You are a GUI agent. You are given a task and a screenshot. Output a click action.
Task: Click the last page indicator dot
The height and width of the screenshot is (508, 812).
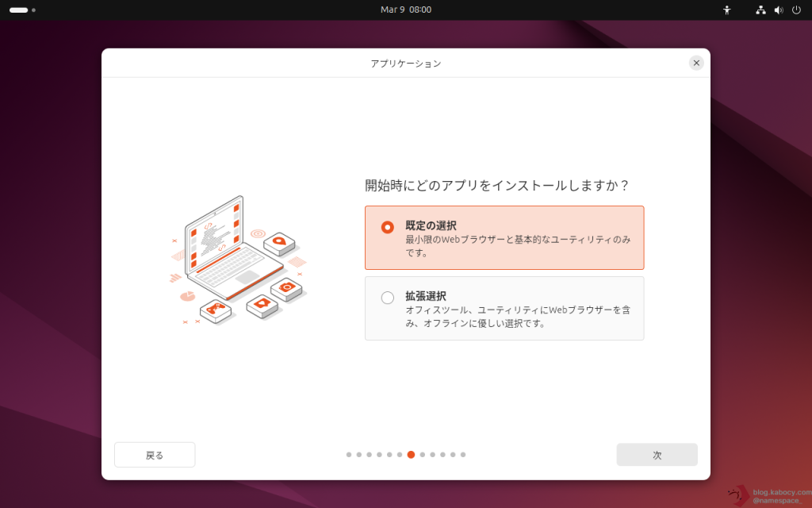point(463,455)
